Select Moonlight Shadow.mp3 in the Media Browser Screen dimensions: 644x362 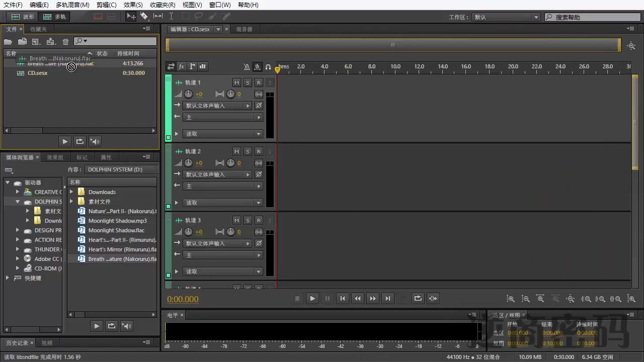(x=118, y=221)
